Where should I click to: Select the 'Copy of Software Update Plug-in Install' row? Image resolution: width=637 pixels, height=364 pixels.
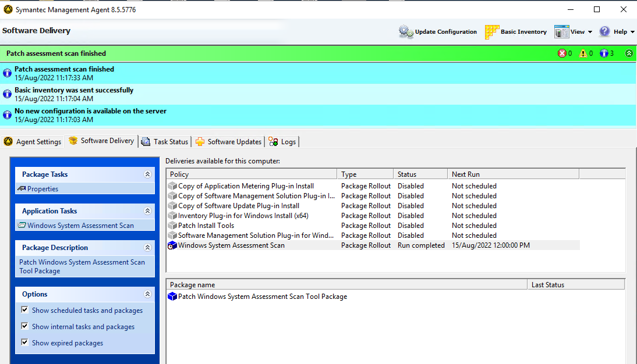(x=373, y=206)
